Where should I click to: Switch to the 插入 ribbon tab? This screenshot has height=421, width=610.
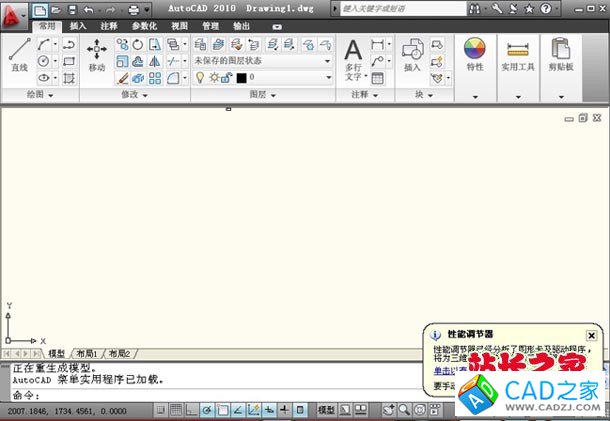pyautogui.click(x=78, y=26)
